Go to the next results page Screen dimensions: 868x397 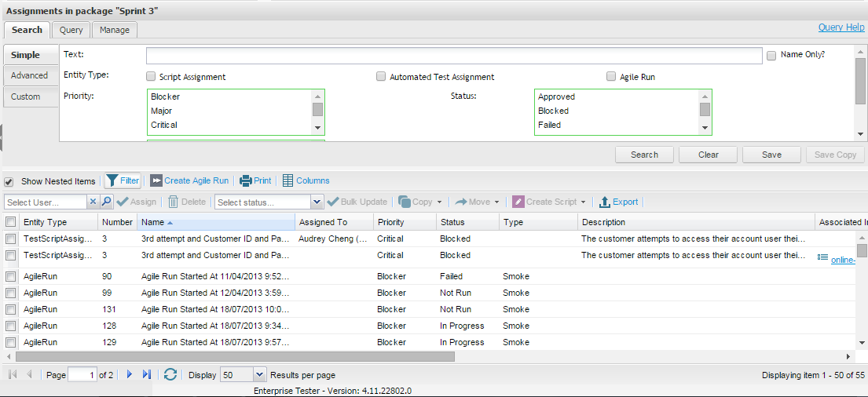pyautogui.click(x=130, y=375)
